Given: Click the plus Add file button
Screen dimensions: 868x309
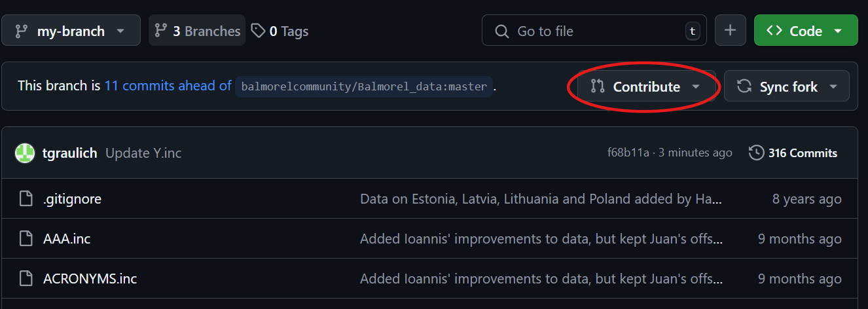Looking at the screenshot, I should (x=730, y=31).
